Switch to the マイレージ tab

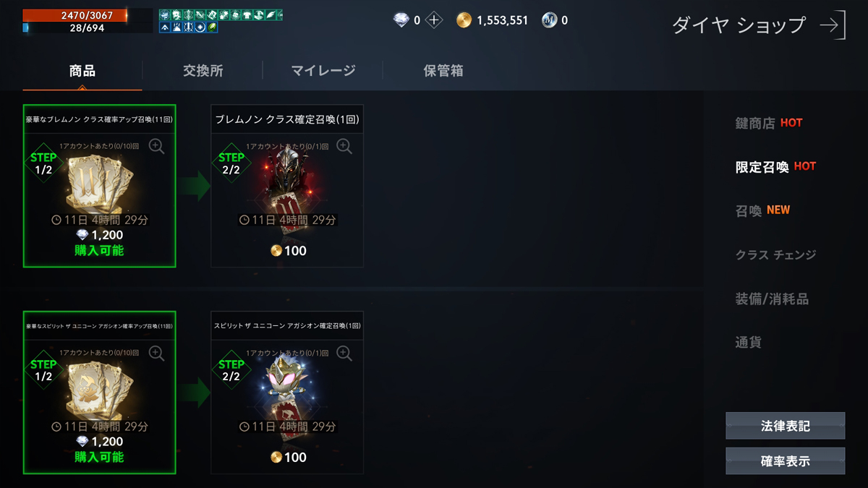[323, 71]
